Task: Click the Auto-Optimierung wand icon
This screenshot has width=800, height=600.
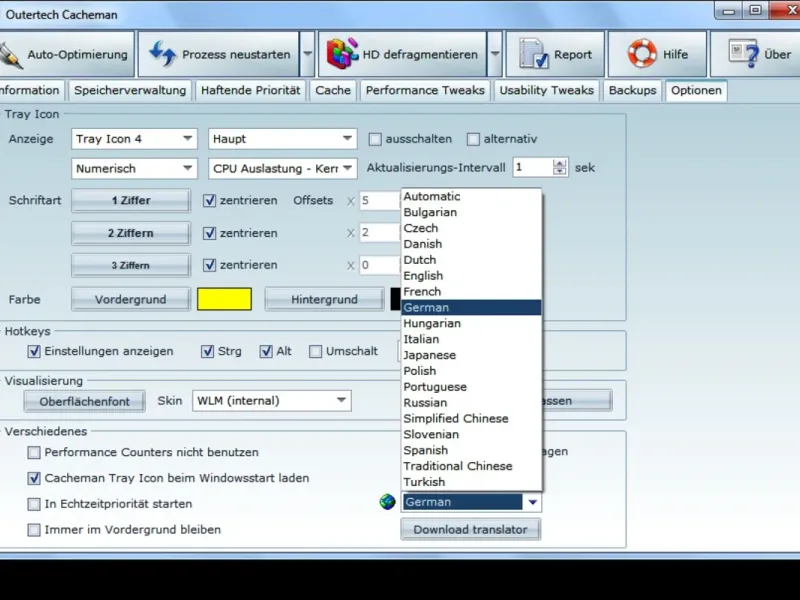Action: pos(8,54)
